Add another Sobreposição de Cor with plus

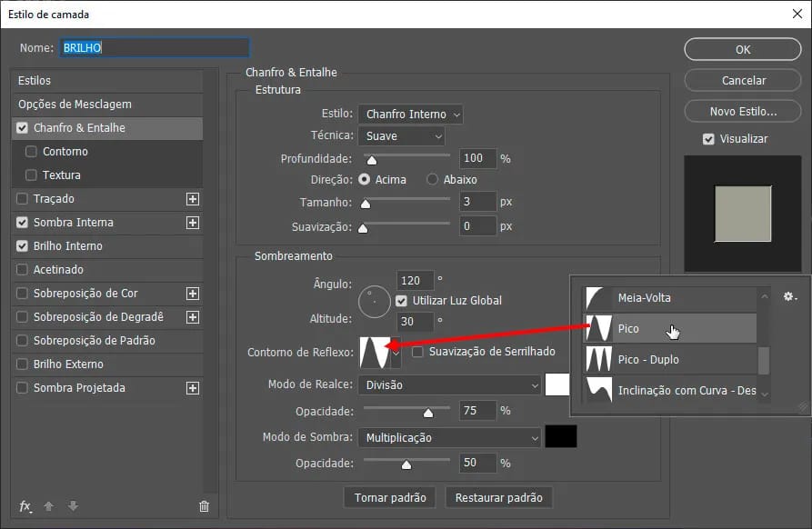pyautogui.click(x=193, y=294)
